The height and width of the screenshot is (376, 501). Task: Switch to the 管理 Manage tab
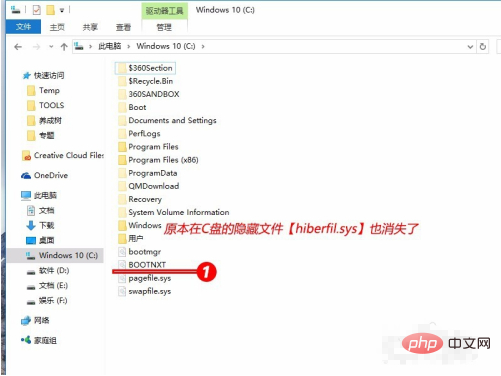[164, 27]
